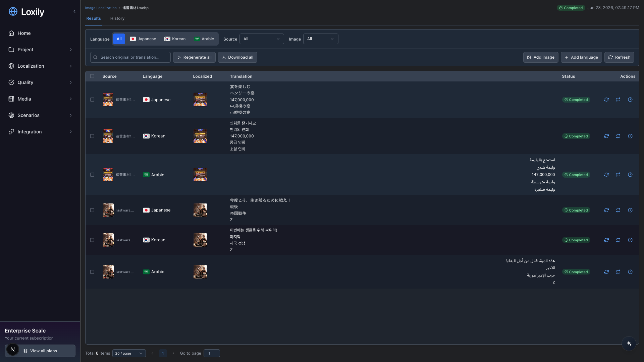Click the Regenerate all button
This screenshot has width=644, height=362.
click(x=194, y=57)
